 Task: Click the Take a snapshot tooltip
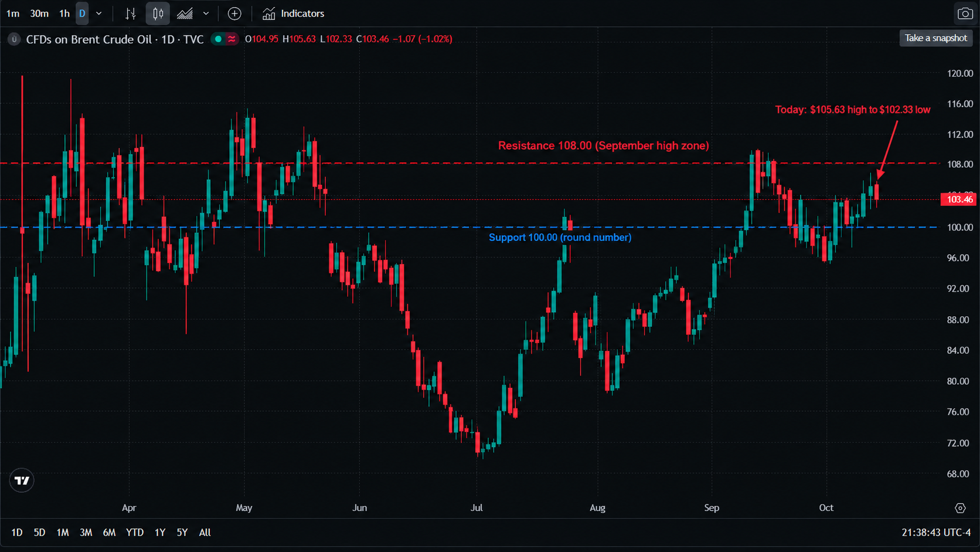click(x=936, y=38)
